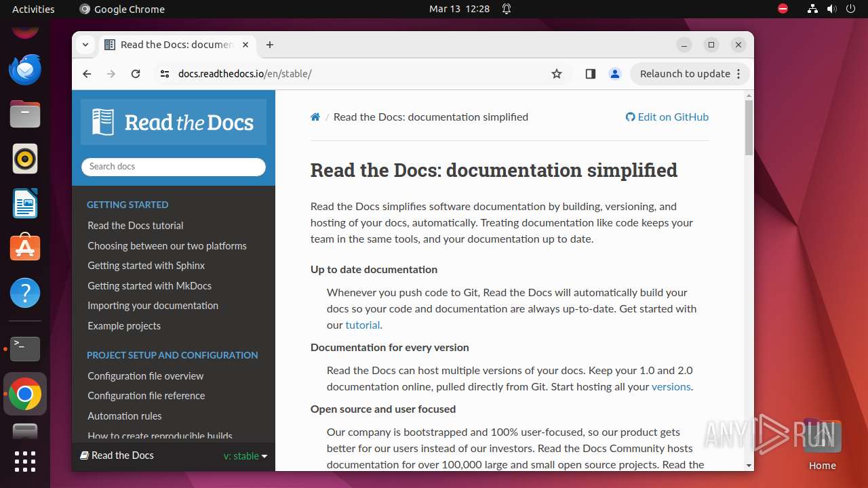Open Example projects sidebar item

[124, 325]
